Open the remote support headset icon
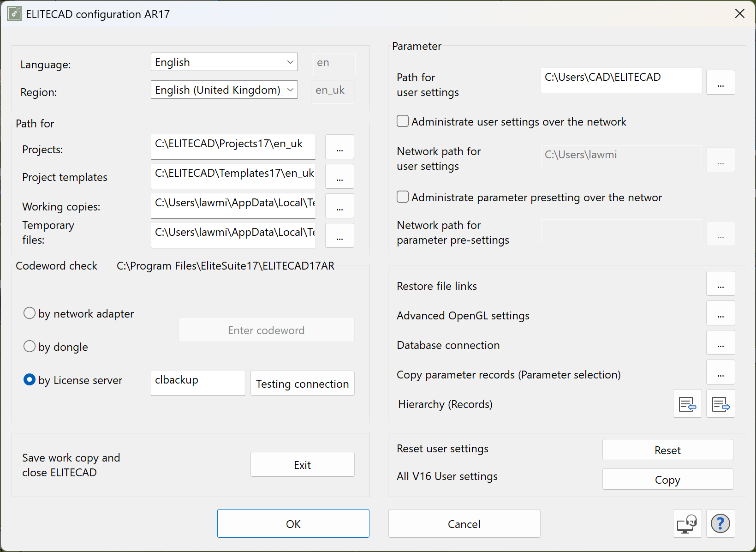 point(687,523)
